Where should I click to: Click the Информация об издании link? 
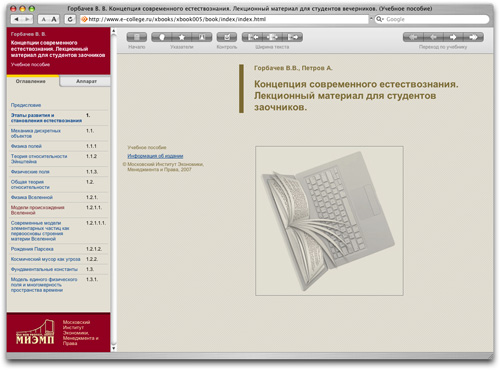(x=155, y=156)
